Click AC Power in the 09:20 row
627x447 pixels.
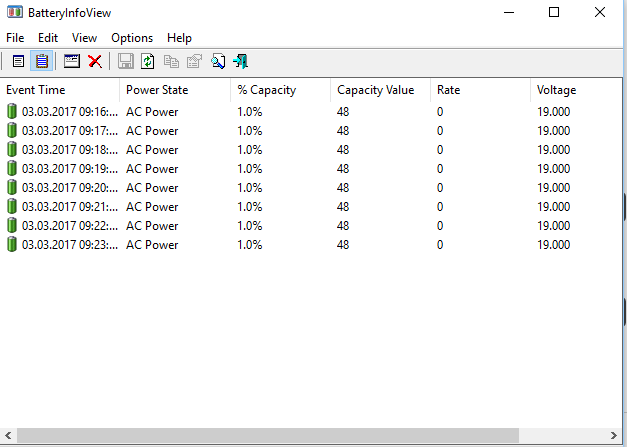[152, 188]
